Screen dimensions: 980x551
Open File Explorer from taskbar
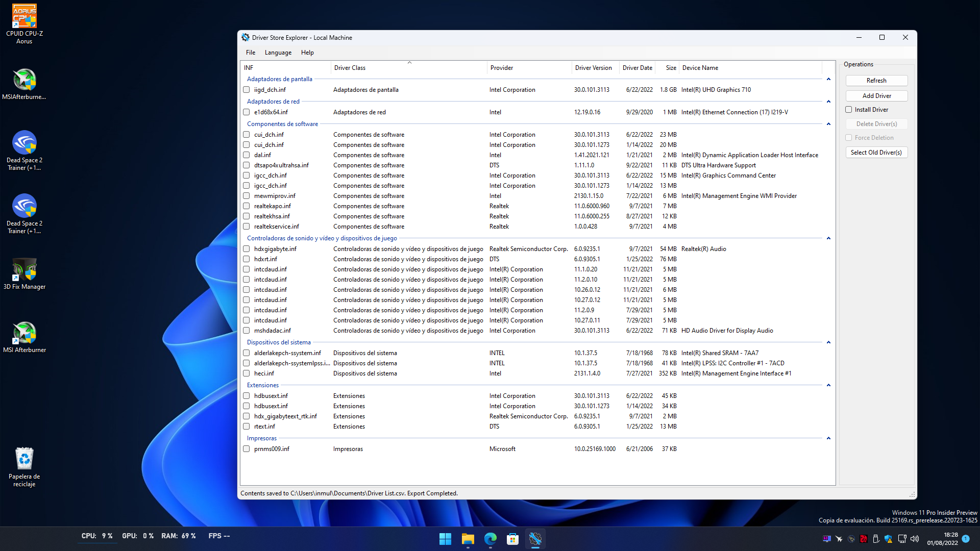point(468,539)
